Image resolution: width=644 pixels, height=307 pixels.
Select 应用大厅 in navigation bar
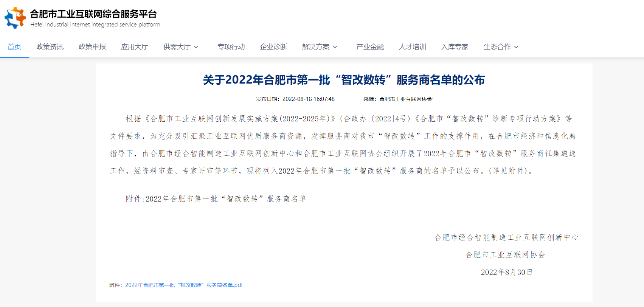point(135,47)
